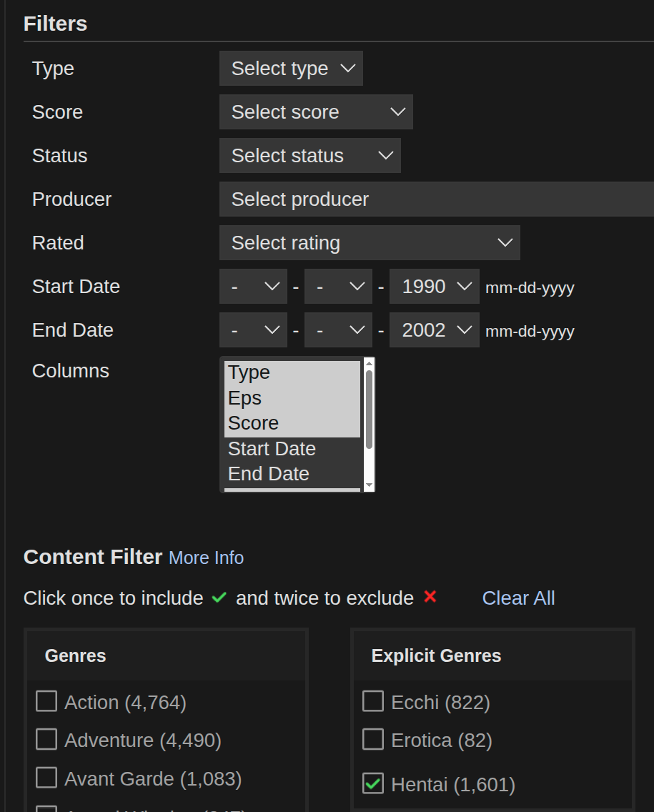Check the Adventure genre checkbox
This screenshot has width=654, height=812.
pos(46,739)
